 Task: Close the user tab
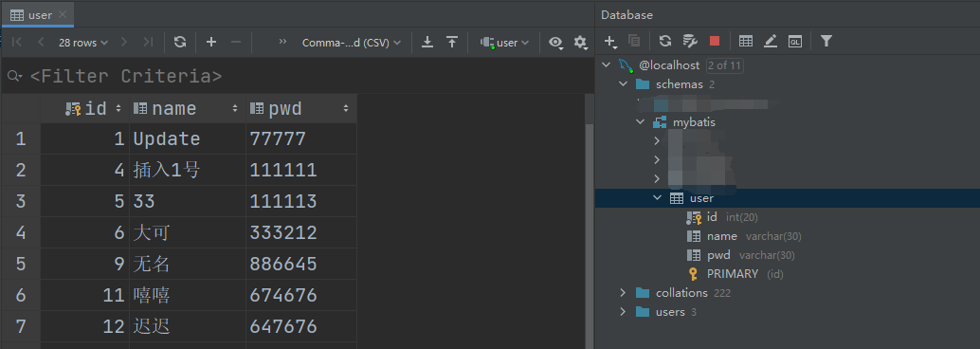pos(62,15)
